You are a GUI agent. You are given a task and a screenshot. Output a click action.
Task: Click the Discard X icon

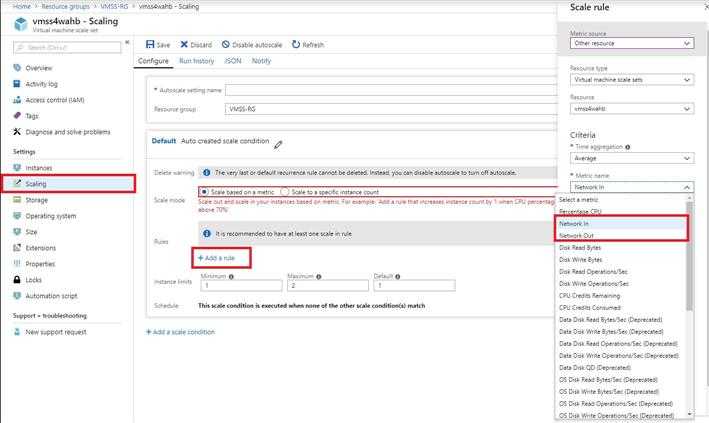pyautogui.click(x=184, y=44)
